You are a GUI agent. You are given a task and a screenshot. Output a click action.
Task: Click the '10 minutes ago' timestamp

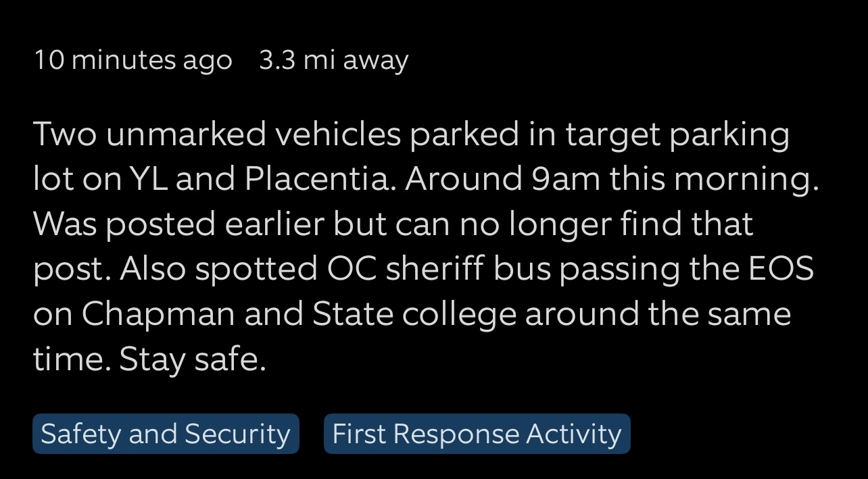pyautogui.click(x=132, y=60)
